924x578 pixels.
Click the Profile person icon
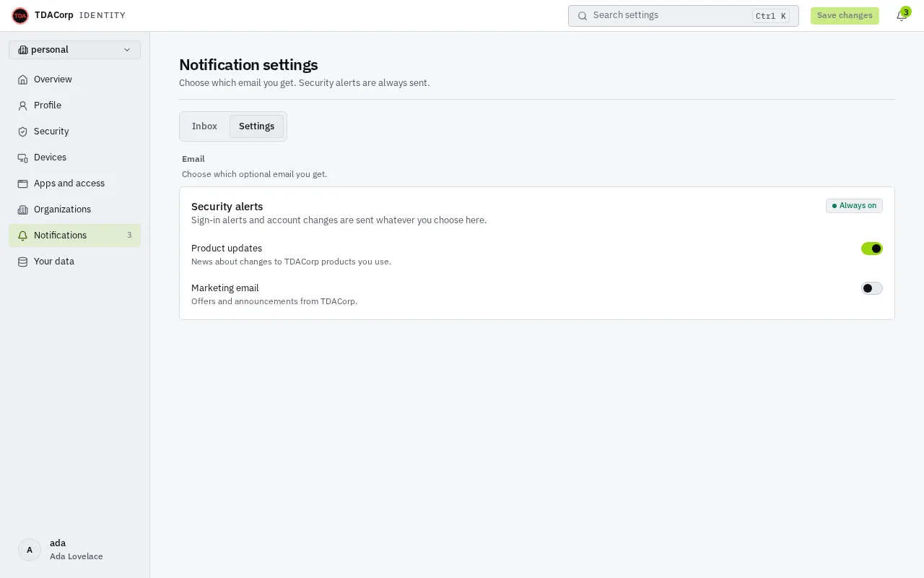[23, 105]
